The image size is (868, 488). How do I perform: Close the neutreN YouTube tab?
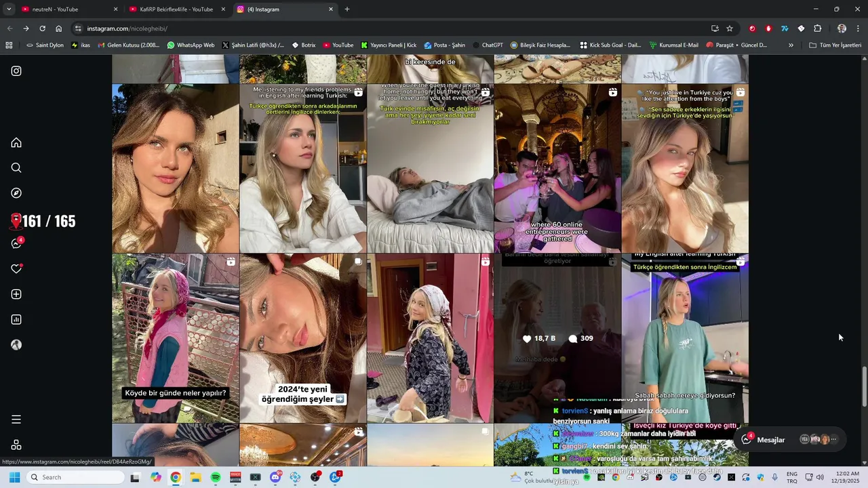(115, 9)
